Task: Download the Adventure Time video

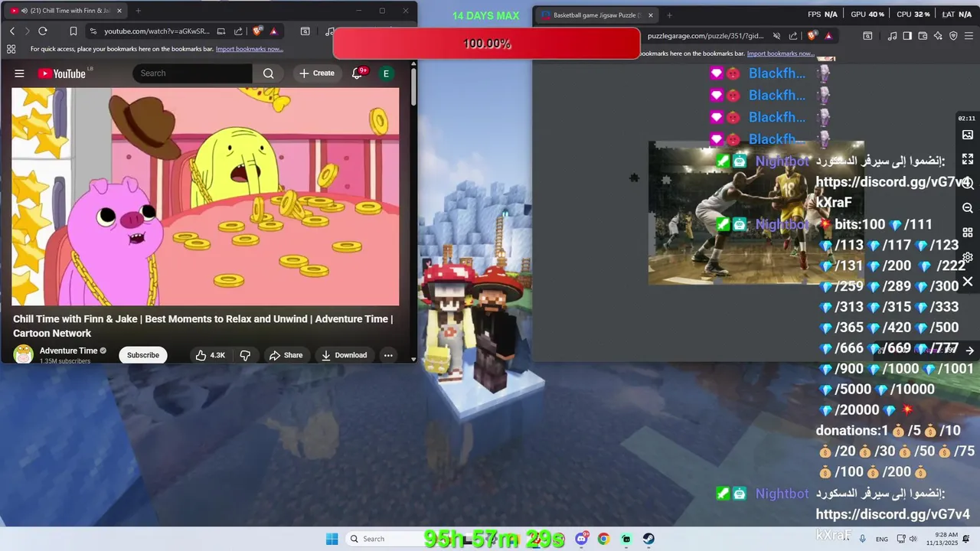Action: 344,355
